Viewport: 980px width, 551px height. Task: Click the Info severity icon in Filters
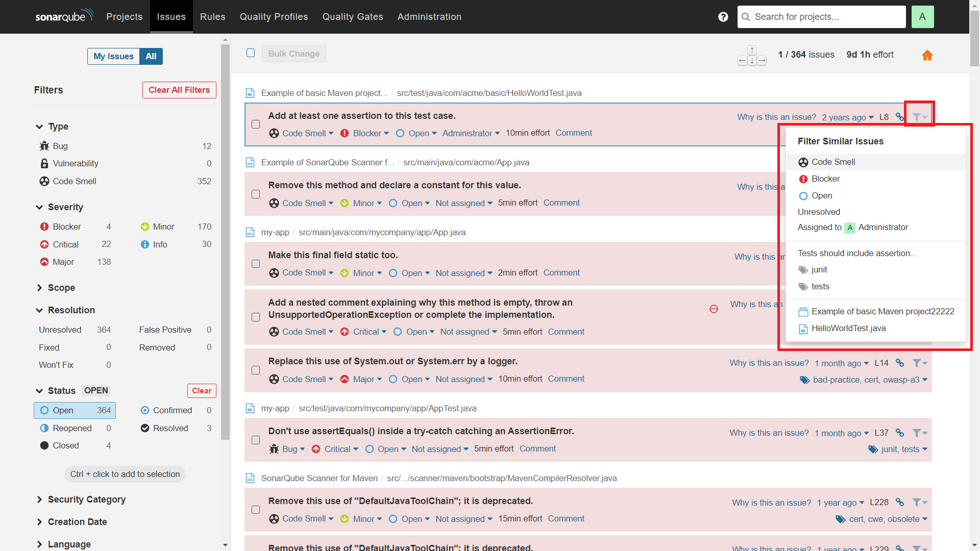145,244
